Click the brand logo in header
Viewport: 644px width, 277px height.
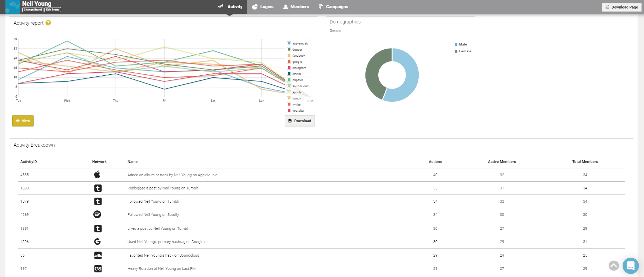pyautogui.click(x=13, y=7)
